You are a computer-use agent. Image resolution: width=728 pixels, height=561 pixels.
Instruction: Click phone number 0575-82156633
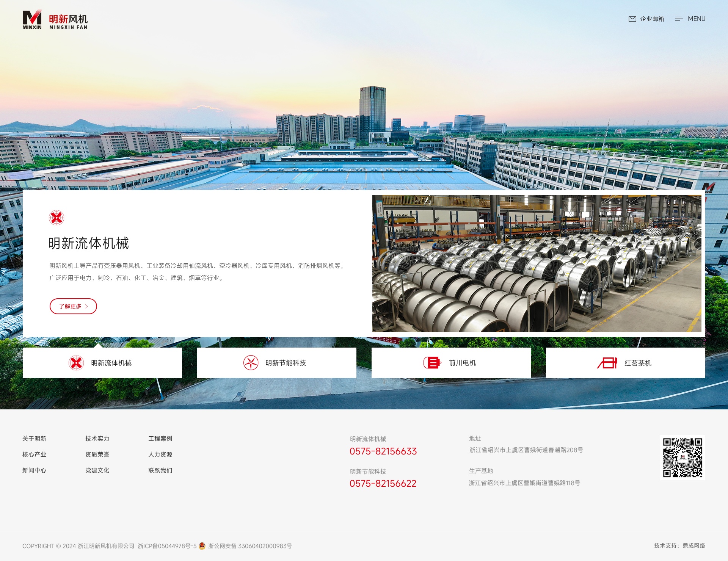[383, 451]
